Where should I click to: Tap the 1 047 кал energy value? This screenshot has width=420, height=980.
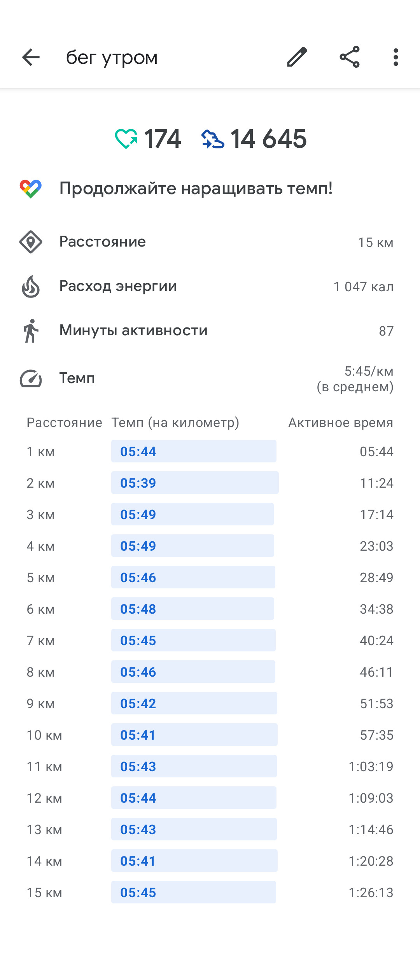(x=364, y=287)
